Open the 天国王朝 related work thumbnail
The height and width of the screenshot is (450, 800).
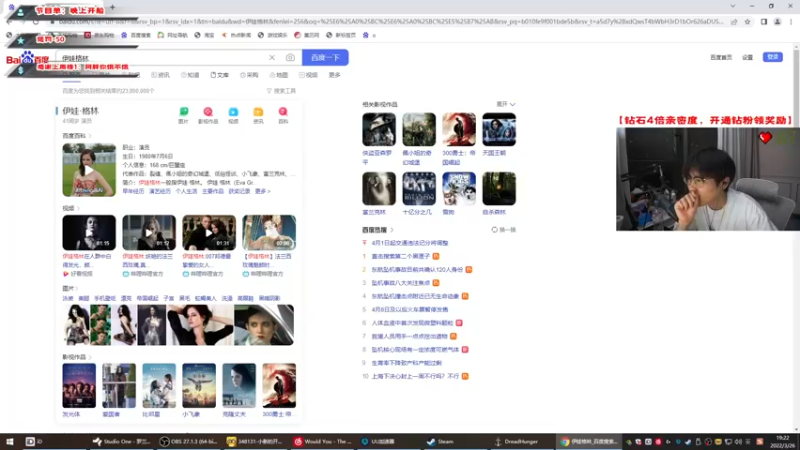pos(499,130)
